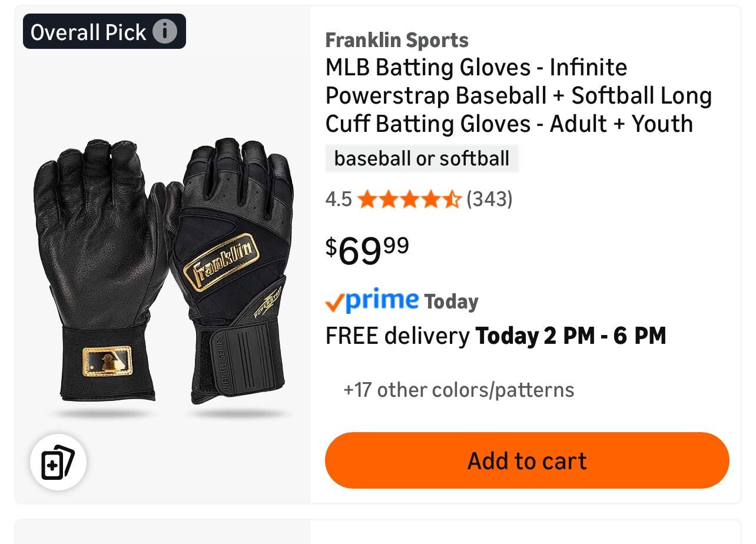The width and height of the screenshot is (756, 544).
Task: Select the 'baseball or softball' tag
Action: tap(422, 158)
